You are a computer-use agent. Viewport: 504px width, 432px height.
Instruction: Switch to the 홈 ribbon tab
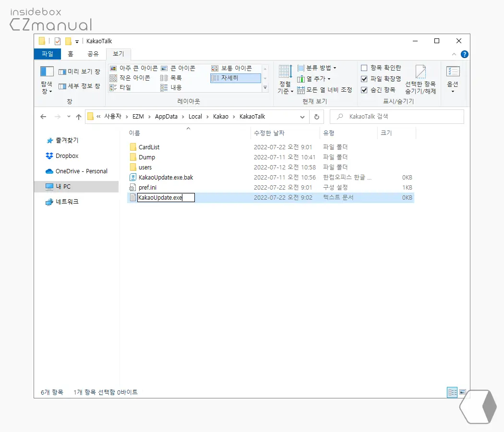click(x=71, y=54)
